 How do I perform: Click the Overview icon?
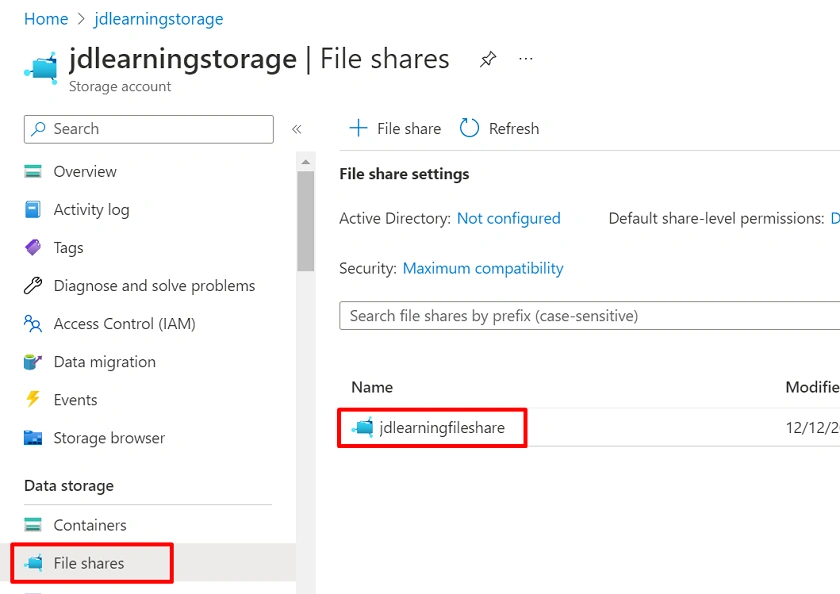point(33,171)
